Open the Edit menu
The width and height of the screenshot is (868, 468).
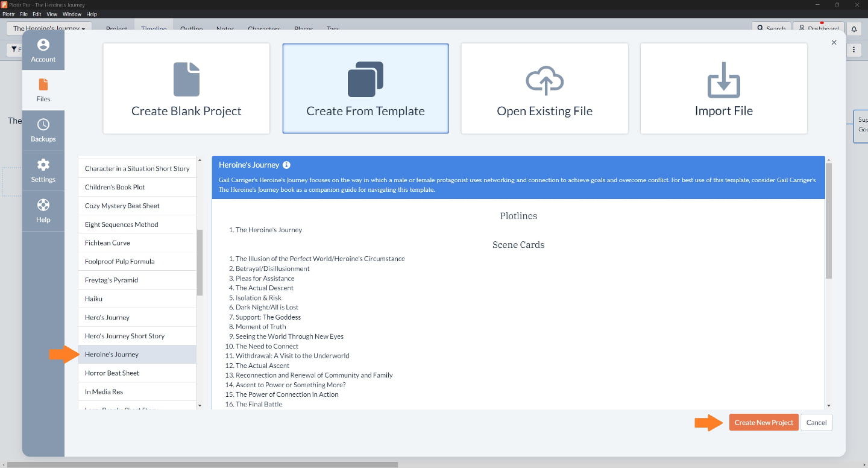coord(37,14)
